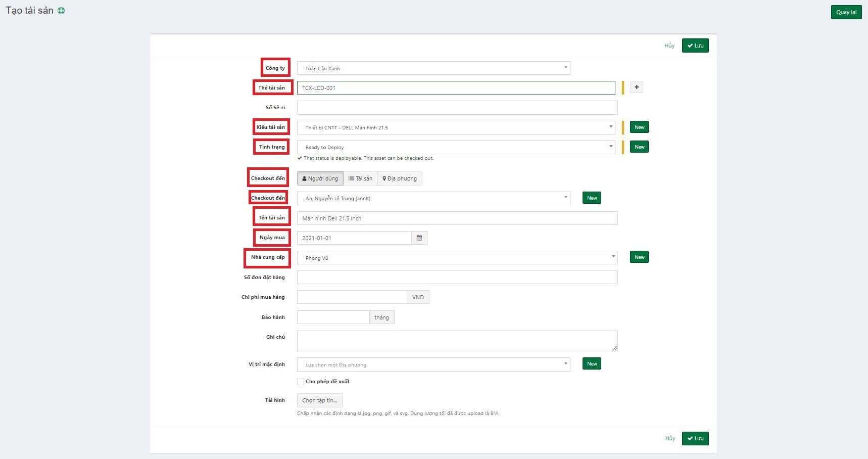Click the Số Sê-ri serial input field
Image resolution: width=868 pixels, height=459 pixels.
pos(457,108)
